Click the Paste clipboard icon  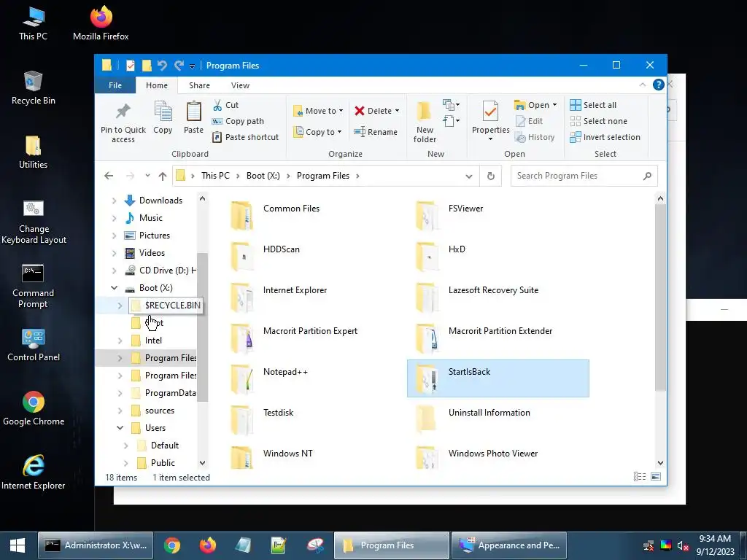click(x=193, y=118)
